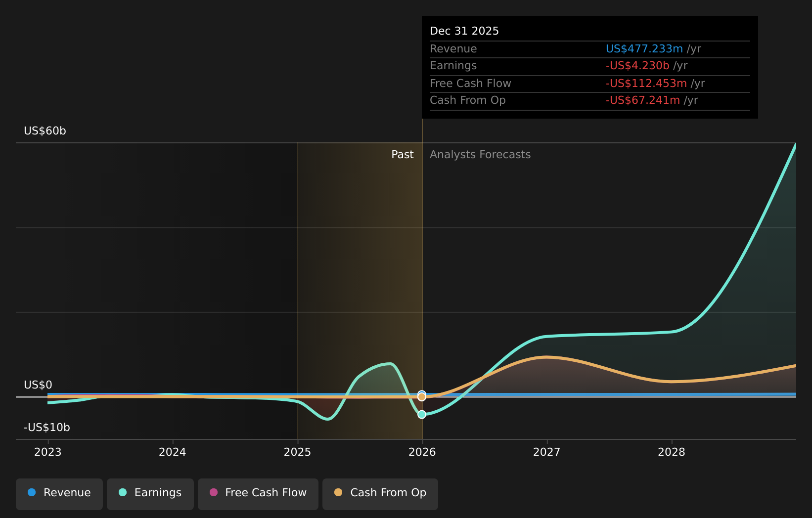Viewport: 812px width, 518px height.
Task: Click the Past section label
Action: [402, 155]
